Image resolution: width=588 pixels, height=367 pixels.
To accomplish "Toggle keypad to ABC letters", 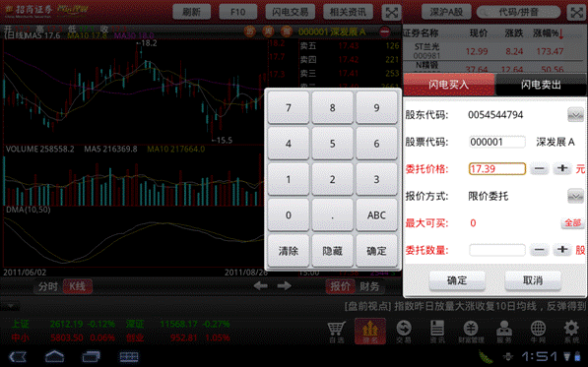I will tap(376, 214).
